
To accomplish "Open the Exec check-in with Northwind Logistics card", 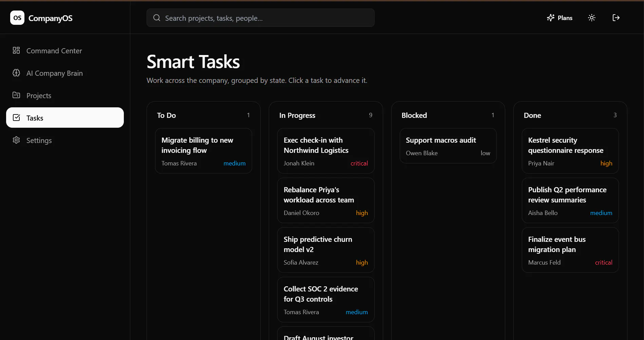I will (x=326, y=151).
